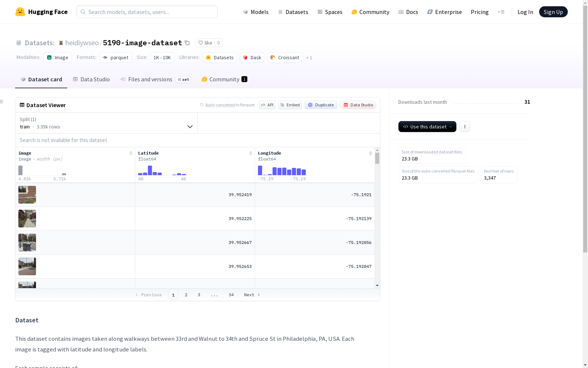588x368 pixels.
Task: Like the dataset with the heart button
Action: tap(205, 43)
